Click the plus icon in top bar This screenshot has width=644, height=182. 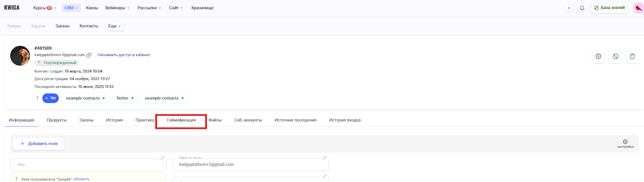569,8
